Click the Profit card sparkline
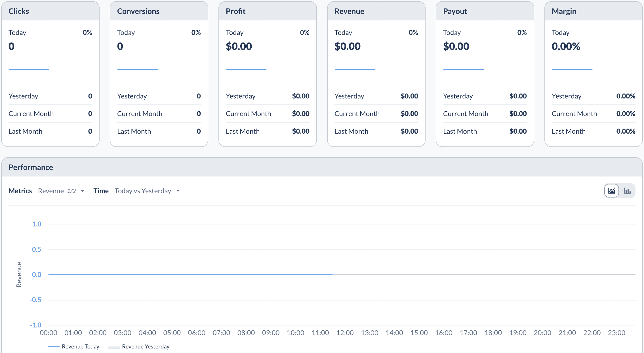The height and width of the screenshot is (353, 644). point(246,70)
